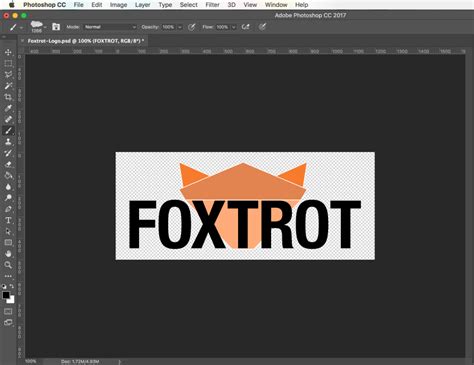Select the Rectangle shape tool
474x365 pixels.
[x=8, y=243]
